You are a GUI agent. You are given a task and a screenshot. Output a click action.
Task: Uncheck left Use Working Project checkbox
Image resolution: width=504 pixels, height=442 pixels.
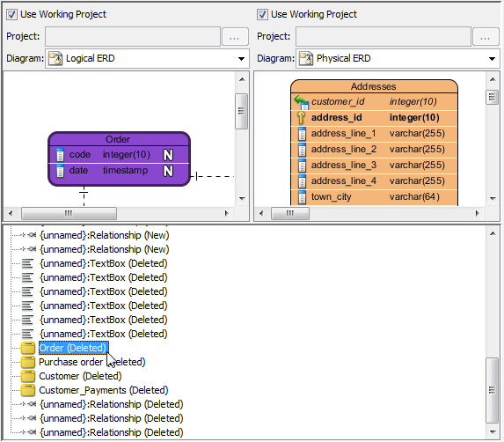tap(12, 14)
